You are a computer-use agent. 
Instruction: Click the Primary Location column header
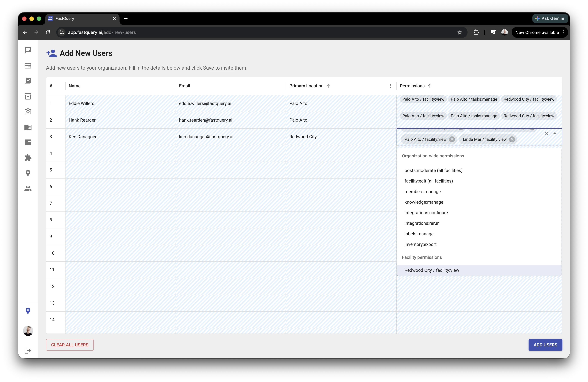[341, 86]
